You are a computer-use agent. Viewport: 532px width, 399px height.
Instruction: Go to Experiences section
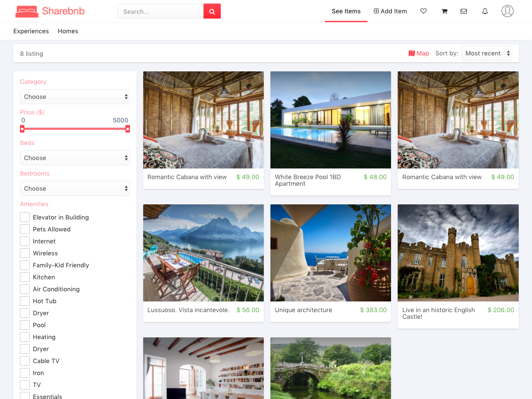coord(31,31)
